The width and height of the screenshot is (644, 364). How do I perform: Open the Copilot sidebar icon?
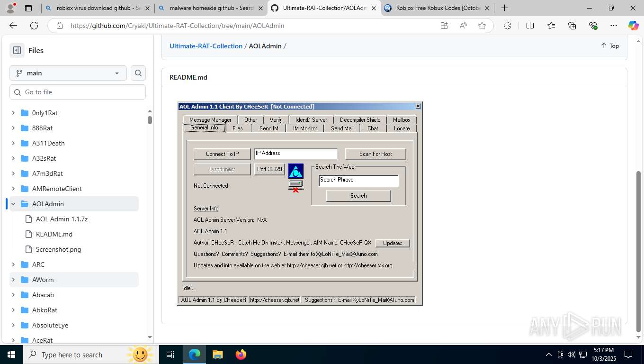634,26
